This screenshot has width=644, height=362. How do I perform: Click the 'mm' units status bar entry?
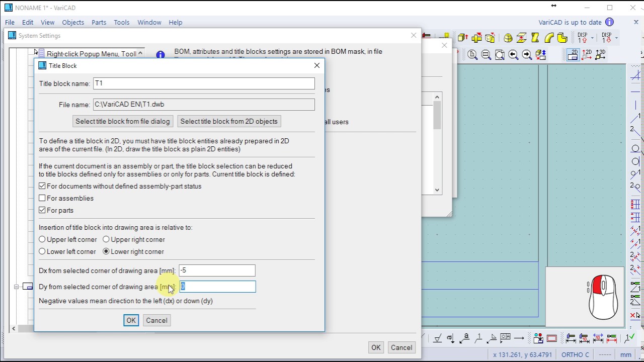click(625, 354)
